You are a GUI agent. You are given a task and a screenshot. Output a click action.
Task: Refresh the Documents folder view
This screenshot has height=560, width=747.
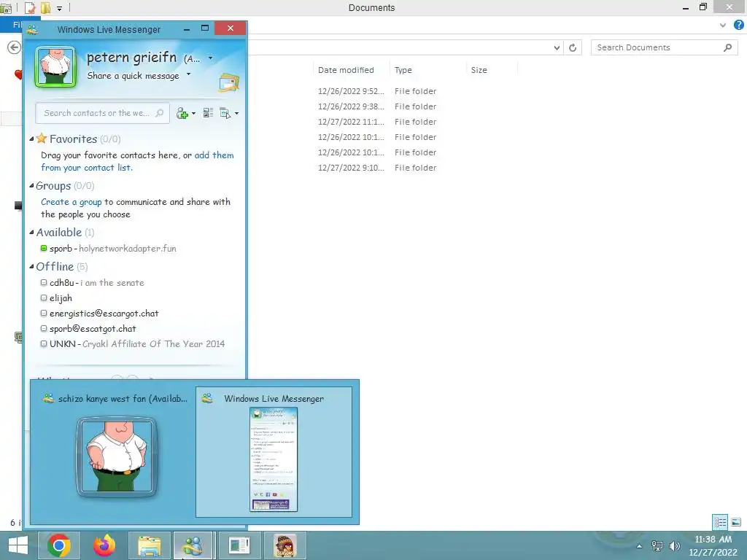(573, 47)
